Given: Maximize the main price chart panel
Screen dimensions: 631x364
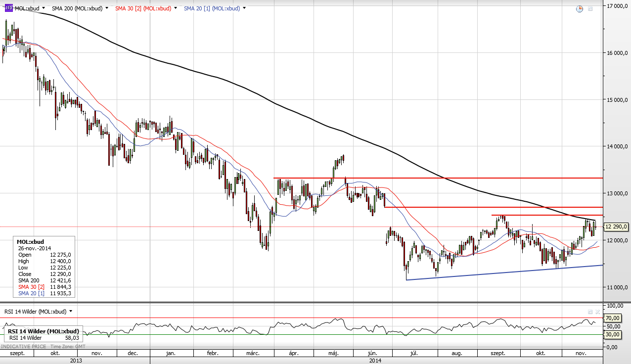Looking at the screenshot, I should click(590, 9).
